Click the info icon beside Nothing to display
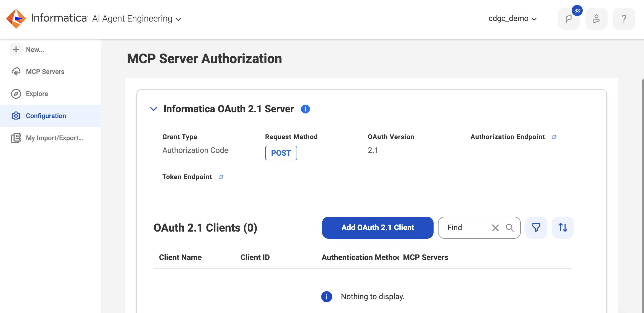 [x=326, y=297]
